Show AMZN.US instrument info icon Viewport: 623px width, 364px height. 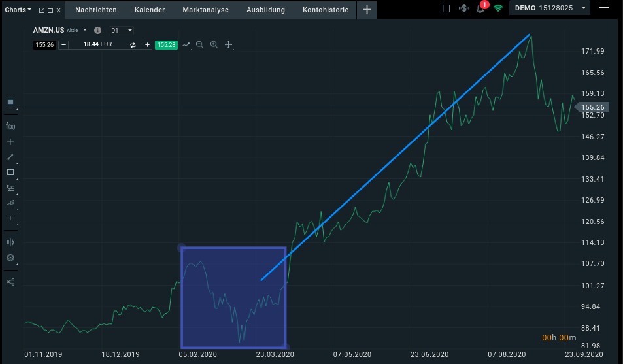pos(98,30)
